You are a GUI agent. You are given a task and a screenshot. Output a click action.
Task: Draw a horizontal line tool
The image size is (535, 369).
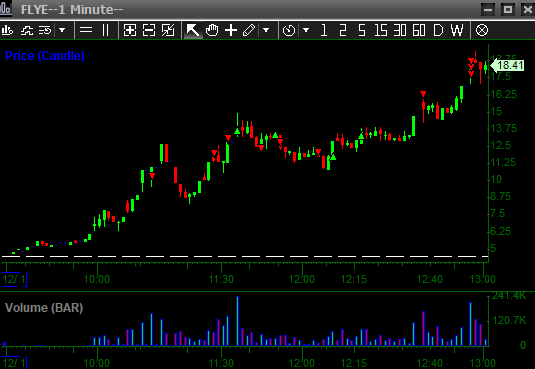coord(86,30)
